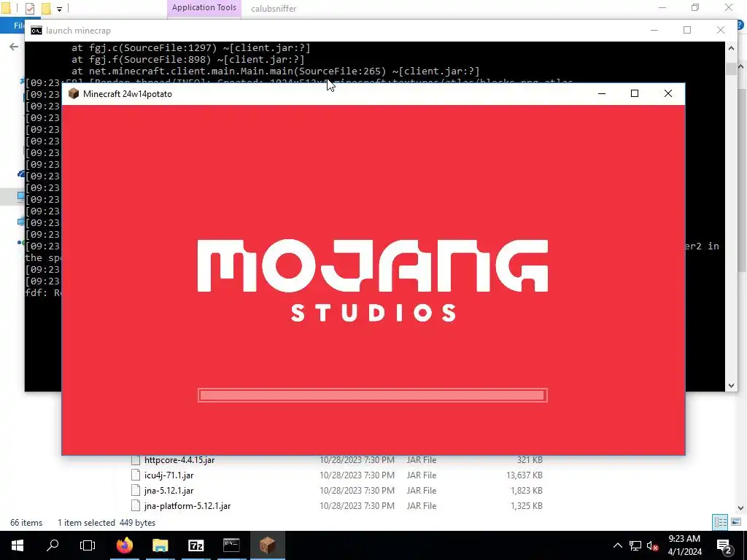
Task: Click the clock showing 9:23 AM
Action: click(684, 539)
